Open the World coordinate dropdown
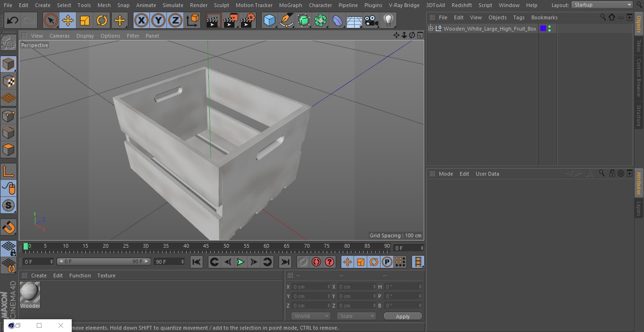The width and height of the screenshot is (644, 332). (311, 316)
